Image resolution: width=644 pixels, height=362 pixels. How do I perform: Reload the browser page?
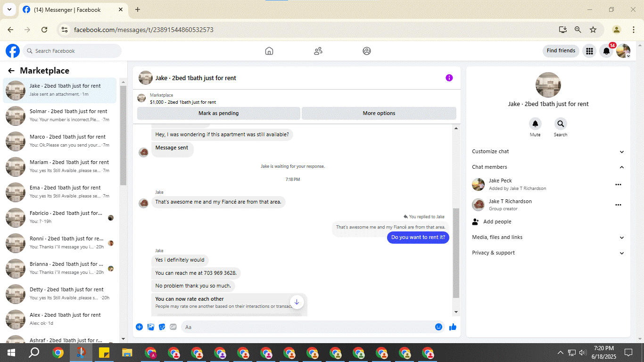pyautogui.click(x=44, y=30)
